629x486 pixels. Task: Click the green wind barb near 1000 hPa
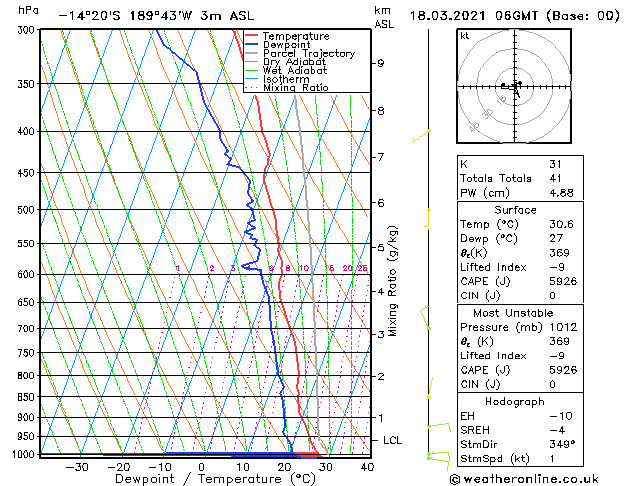click(x=438, y=460)
